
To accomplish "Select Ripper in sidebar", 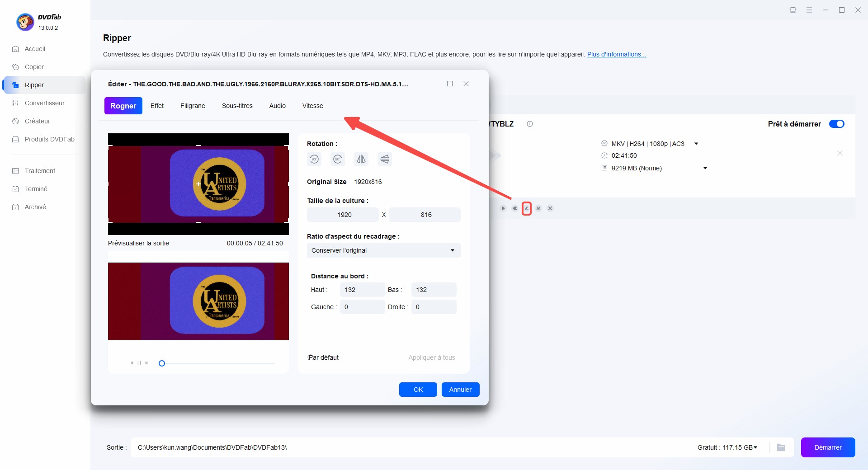I will (x=44, y=85).
